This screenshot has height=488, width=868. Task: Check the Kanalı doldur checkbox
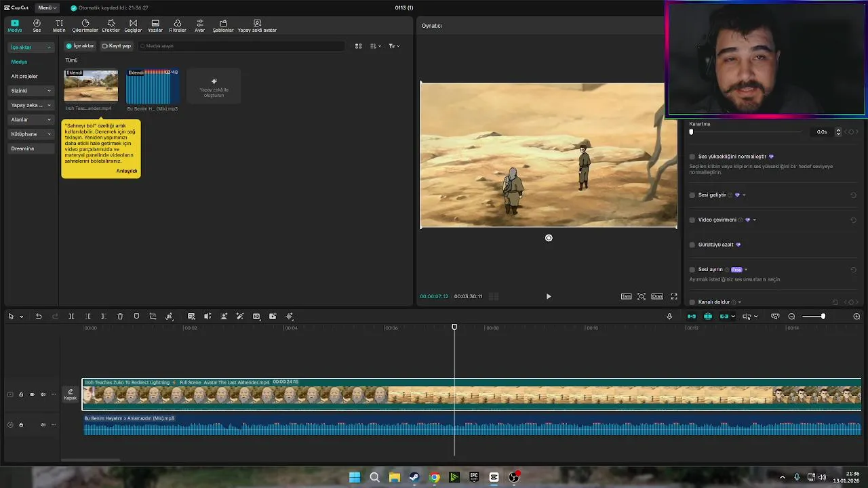[692, 302]
